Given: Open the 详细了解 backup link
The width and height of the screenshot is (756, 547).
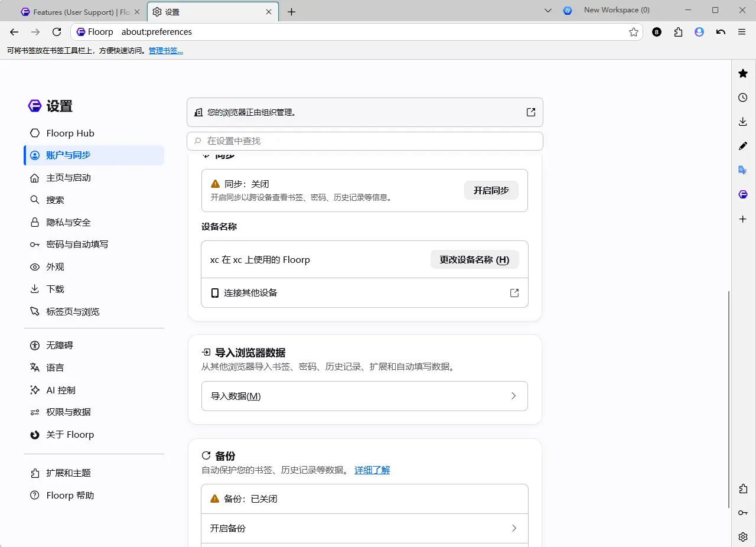Looking at the screenshot, I should (372, 470).
